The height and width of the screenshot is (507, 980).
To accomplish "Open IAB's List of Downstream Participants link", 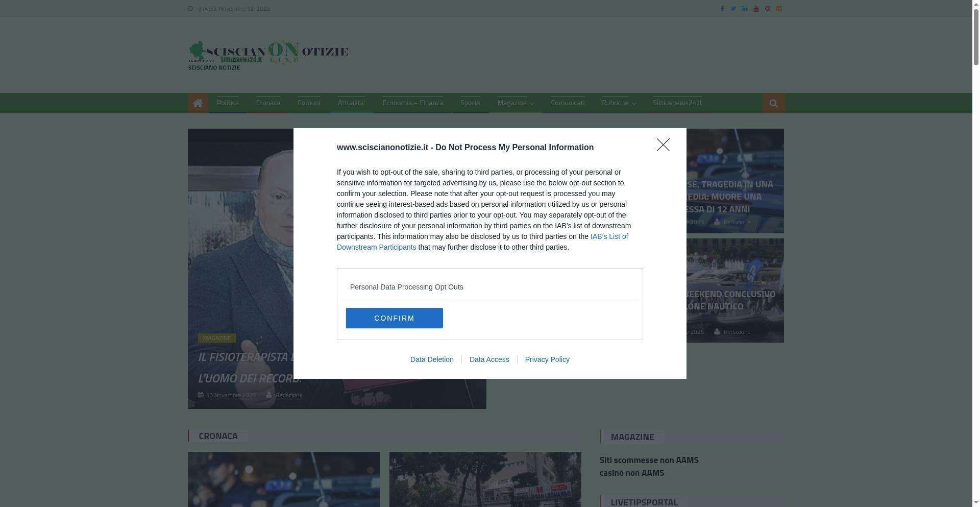I will (x=482, y=242).
